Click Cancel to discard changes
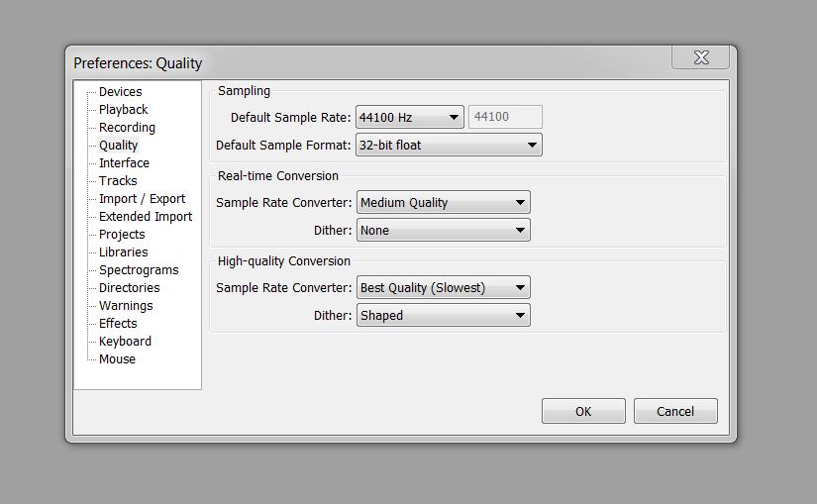The image size is (817, 504). click(675, 411)
